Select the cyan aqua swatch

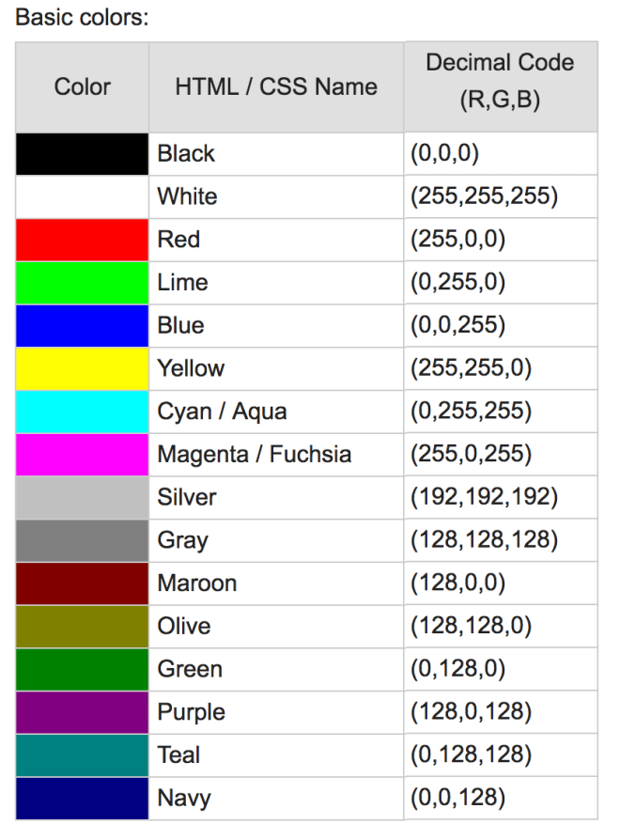(x=83, y=412)
